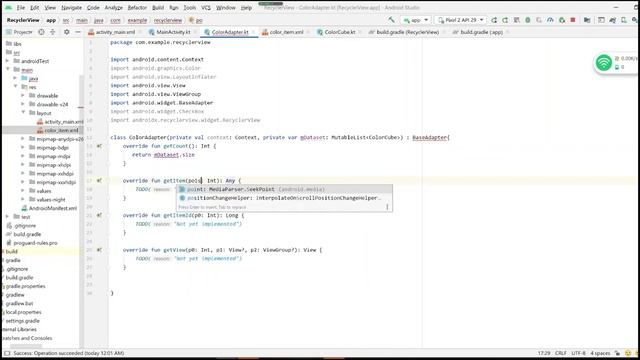Select point: MediaParser.SeekPoint suggestion
The width and height of the screenshot is (640, 360).
click(284, 189)
